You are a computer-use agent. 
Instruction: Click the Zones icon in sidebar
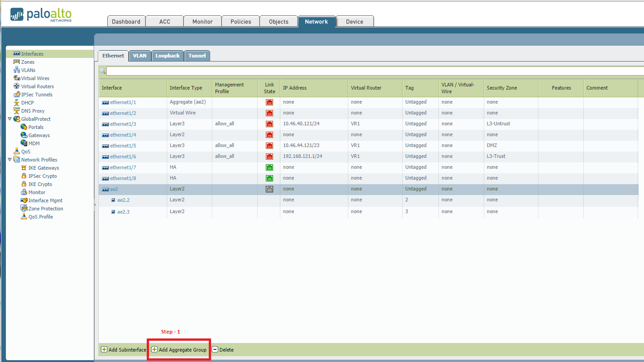coord(17,62)
